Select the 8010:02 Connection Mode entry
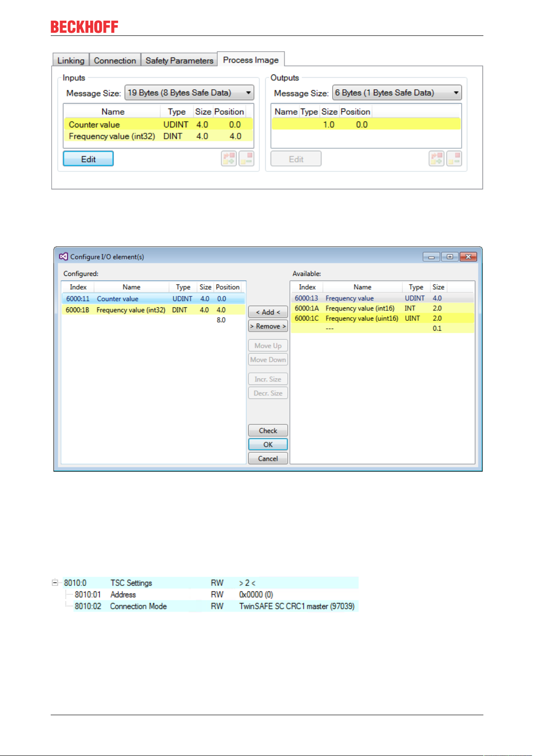The image size is (535, 756). tap(216, 606)
